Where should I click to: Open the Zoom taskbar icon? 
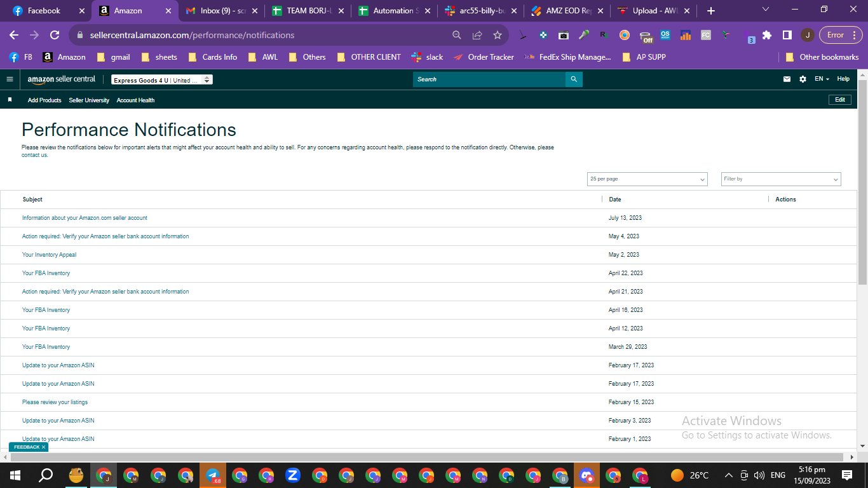[292, 475]
